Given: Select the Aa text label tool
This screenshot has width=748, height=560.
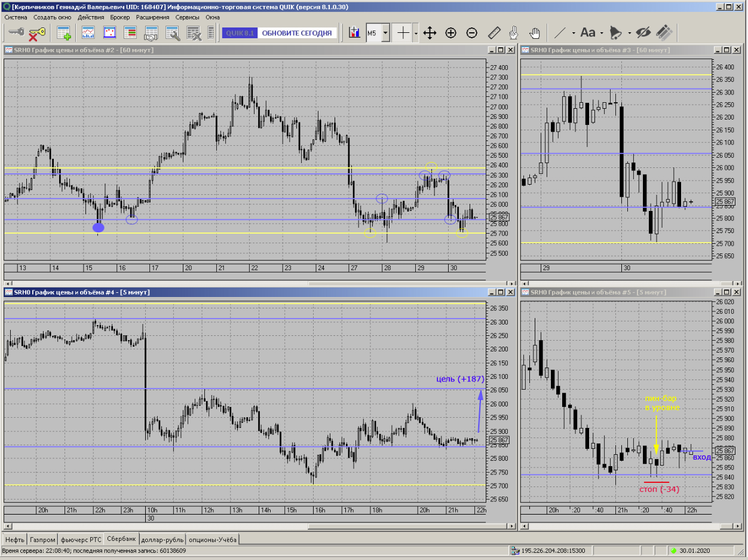Looking at the screenshot, I should [588, 33].
